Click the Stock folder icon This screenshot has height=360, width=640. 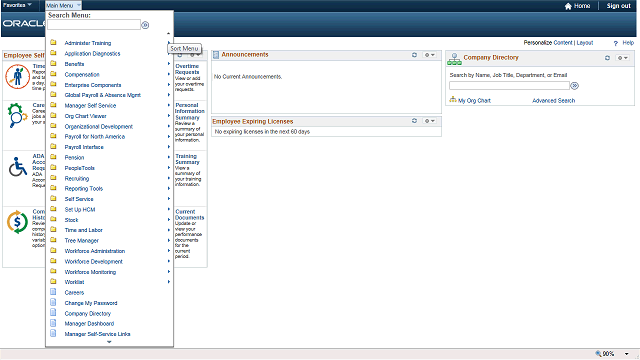coord(53,219)
